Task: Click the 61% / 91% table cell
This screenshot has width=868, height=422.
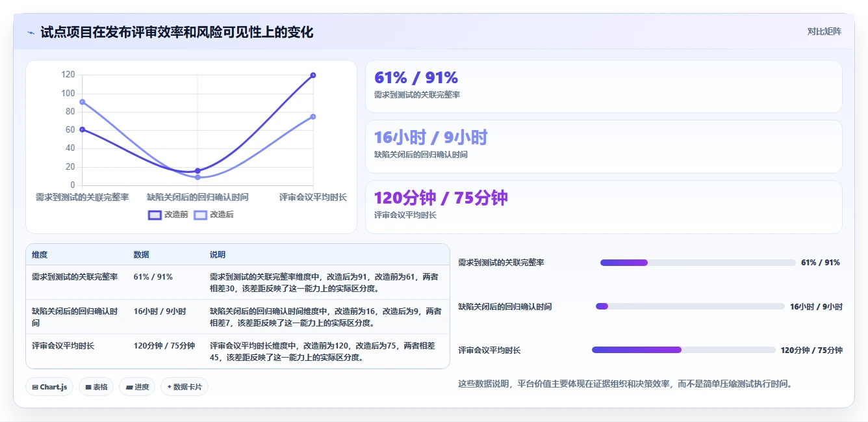Action: click(x=153, y=276)
